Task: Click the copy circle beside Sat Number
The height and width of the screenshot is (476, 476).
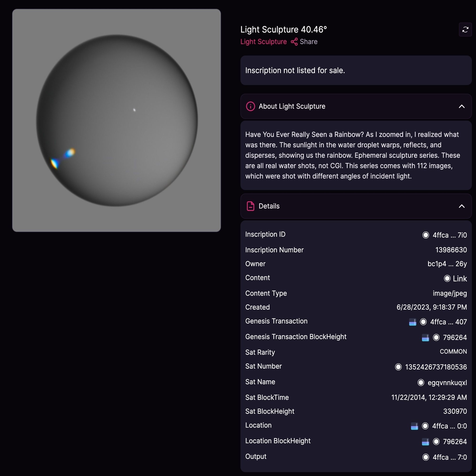Action: coord(398,367)
